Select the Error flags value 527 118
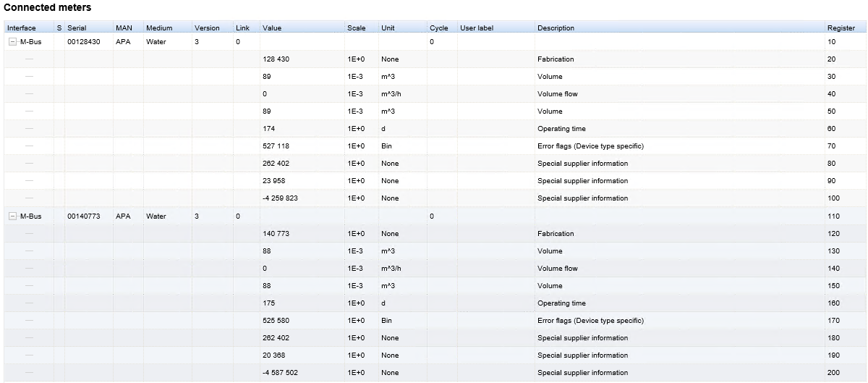Image resolution: width=868 pixels, height=383 pixels. click(x=276, y=146)
